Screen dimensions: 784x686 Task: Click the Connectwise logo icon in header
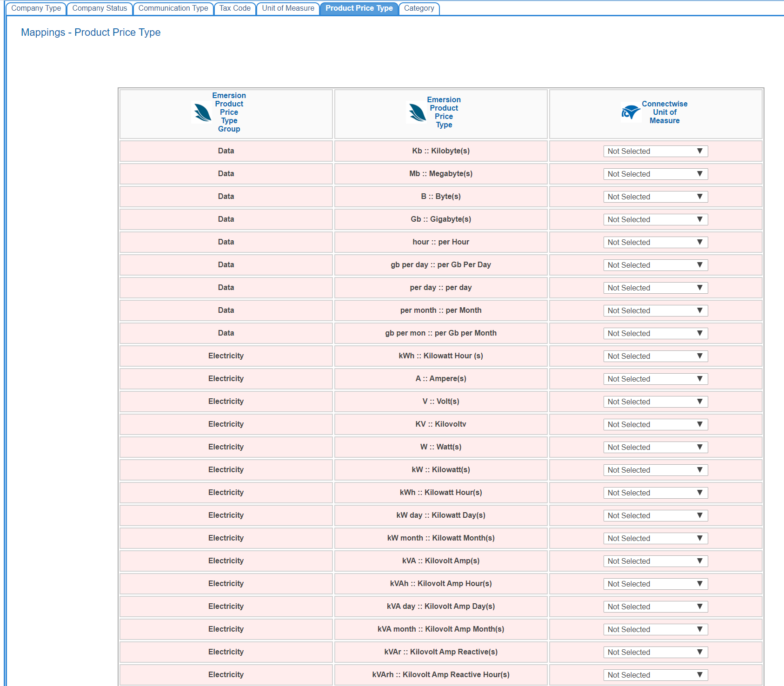coord(631,112)
